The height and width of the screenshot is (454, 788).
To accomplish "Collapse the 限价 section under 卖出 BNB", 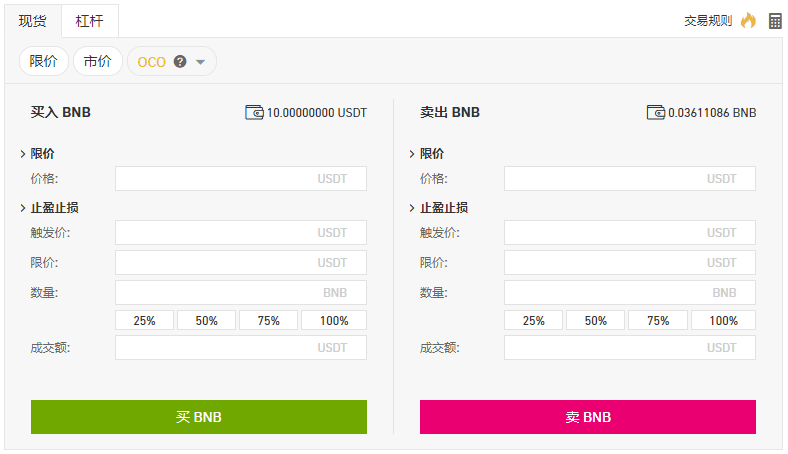I will (x=412, y=154).
